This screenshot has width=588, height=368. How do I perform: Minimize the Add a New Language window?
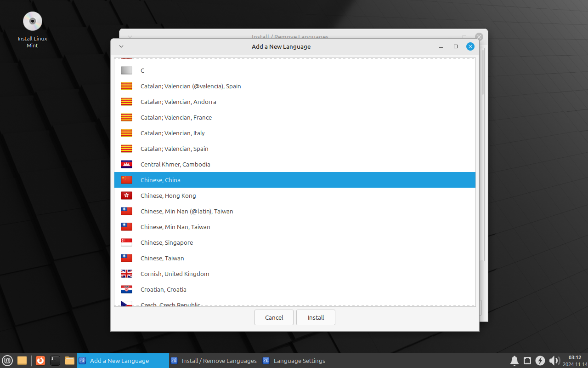click(x=441, y=46)
